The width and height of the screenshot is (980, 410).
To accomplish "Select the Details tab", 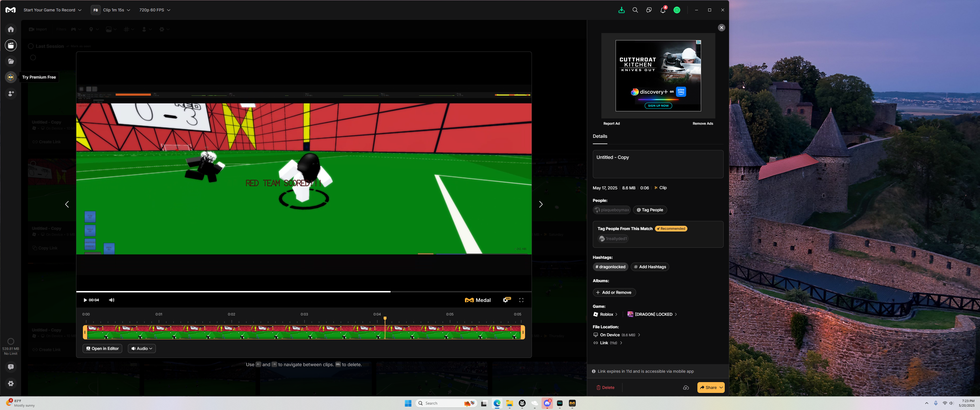I will coord(600,136).
